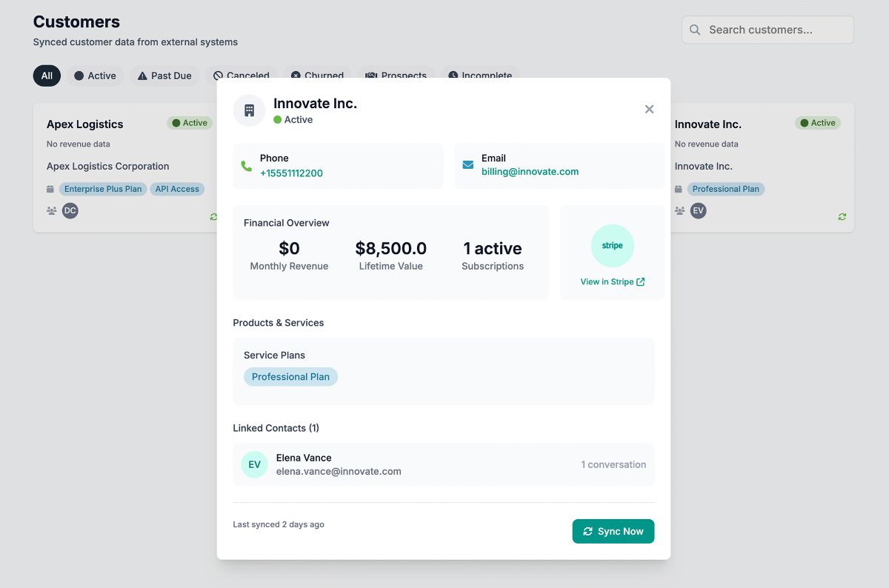Click the green phone icon
889x588 pixels.
[247, 166]
